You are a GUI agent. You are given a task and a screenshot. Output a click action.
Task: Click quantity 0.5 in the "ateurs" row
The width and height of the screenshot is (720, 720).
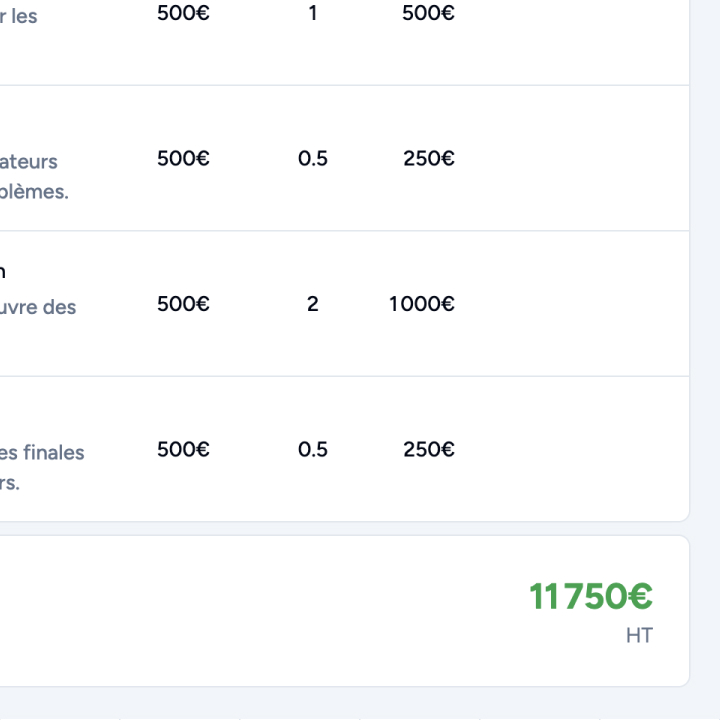click(312, 158)
